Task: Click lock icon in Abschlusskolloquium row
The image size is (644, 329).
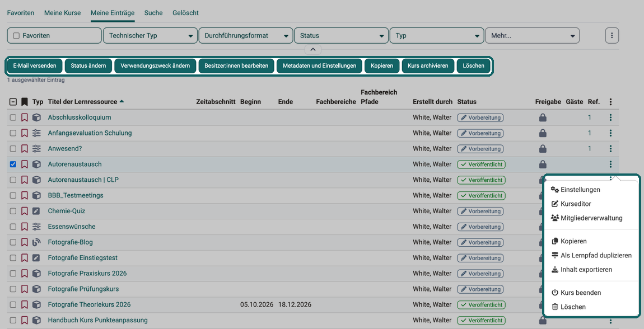Action: (543, 117)
